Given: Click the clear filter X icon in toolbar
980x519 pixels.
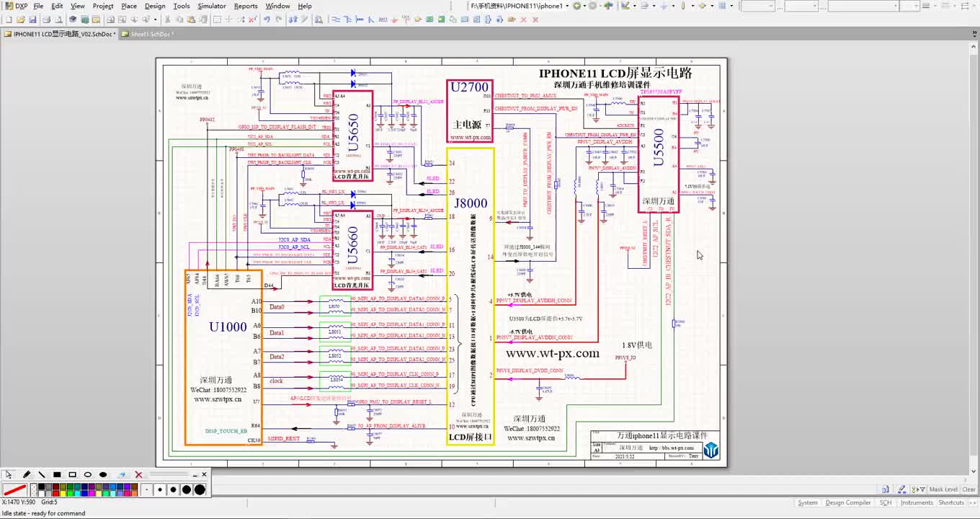Looking at the screenshot, I should 251,19.
